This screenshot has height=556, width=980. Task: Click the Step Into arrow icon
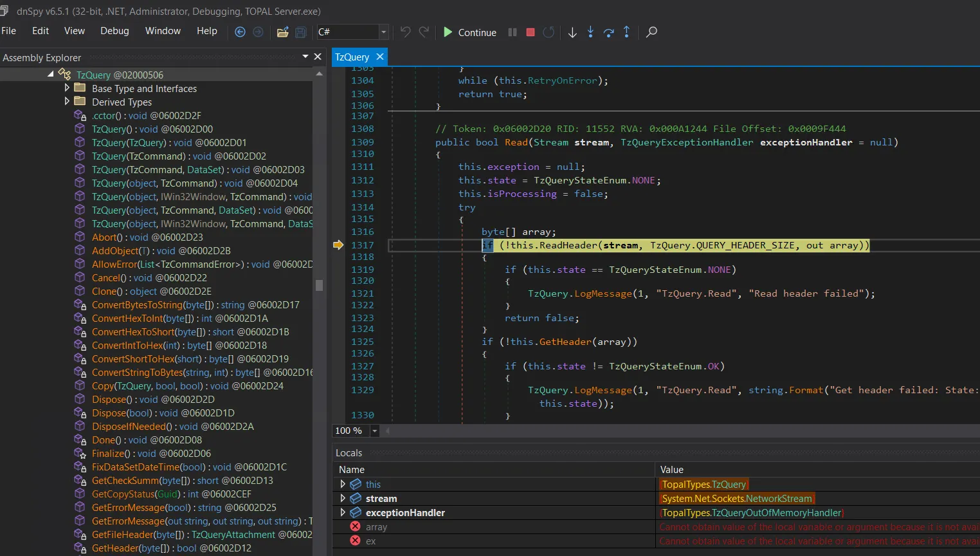(x=590, y=32)
